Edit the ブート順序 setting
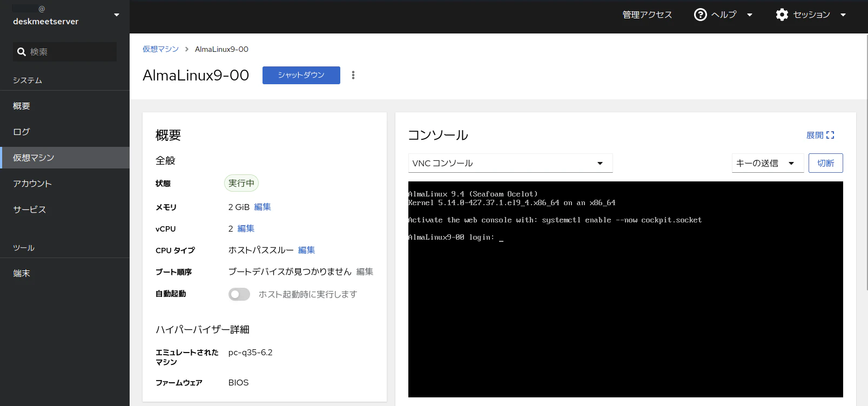 click(365, 272)
